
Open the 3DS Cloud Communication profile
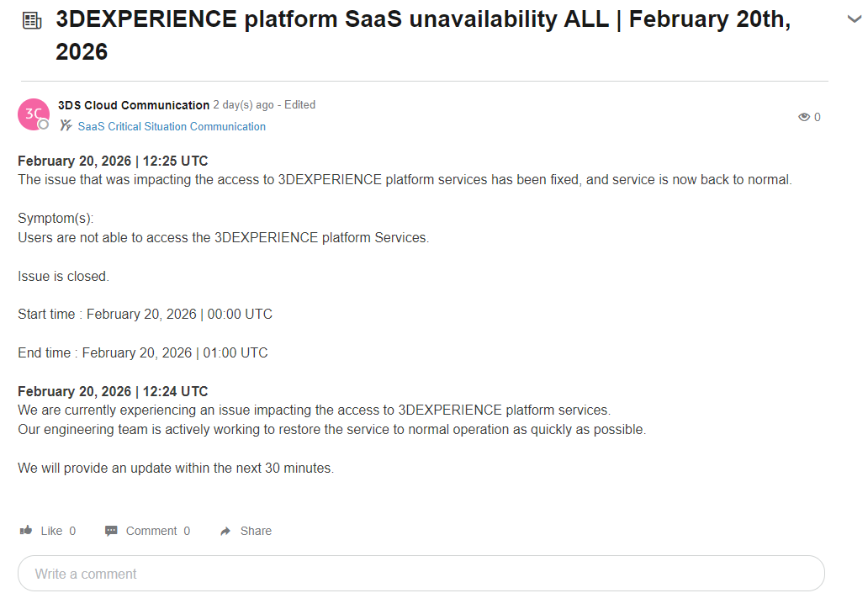[133, 105]
